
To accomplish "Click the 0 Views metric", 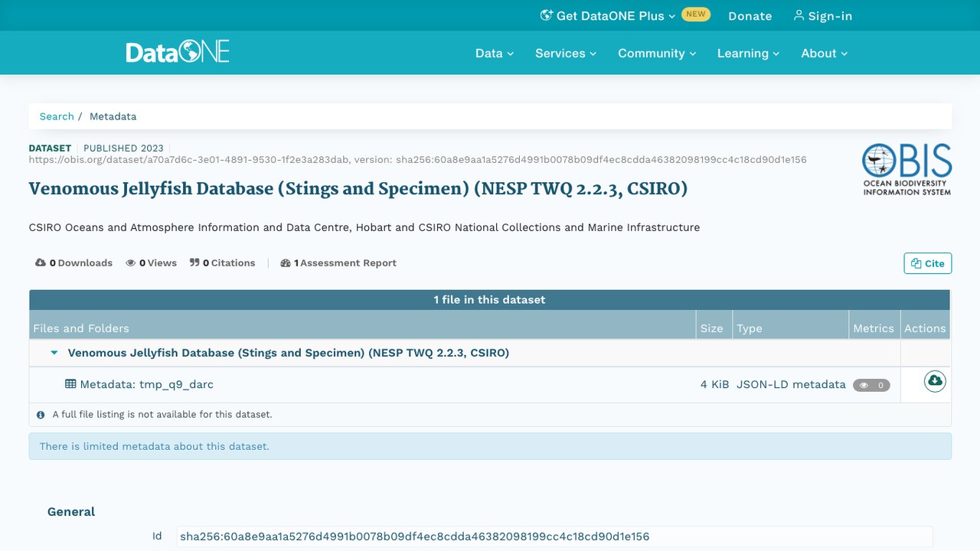I will coord(151,262).
